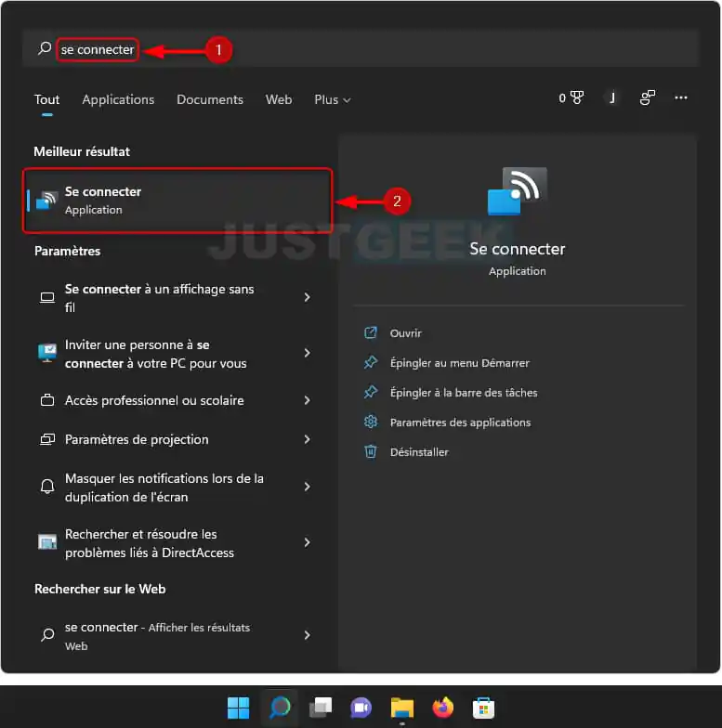Click the remote assistance monitor icon
Image resolution: width=722 pixels, height=728 pixels.
[46, 353]
